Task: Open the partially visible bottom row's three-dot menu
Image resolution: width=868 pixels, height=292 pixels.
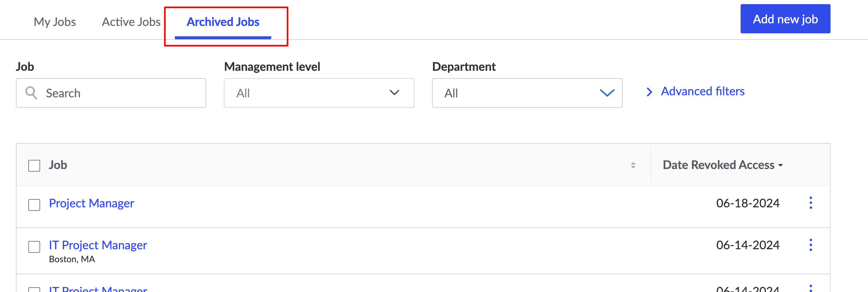Action: coord(810,288)
